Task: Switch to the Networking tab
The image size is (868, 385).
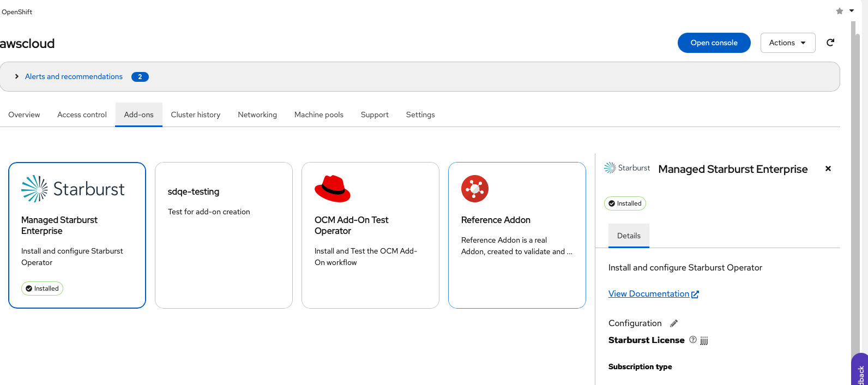Action: (x=257, y=115)
